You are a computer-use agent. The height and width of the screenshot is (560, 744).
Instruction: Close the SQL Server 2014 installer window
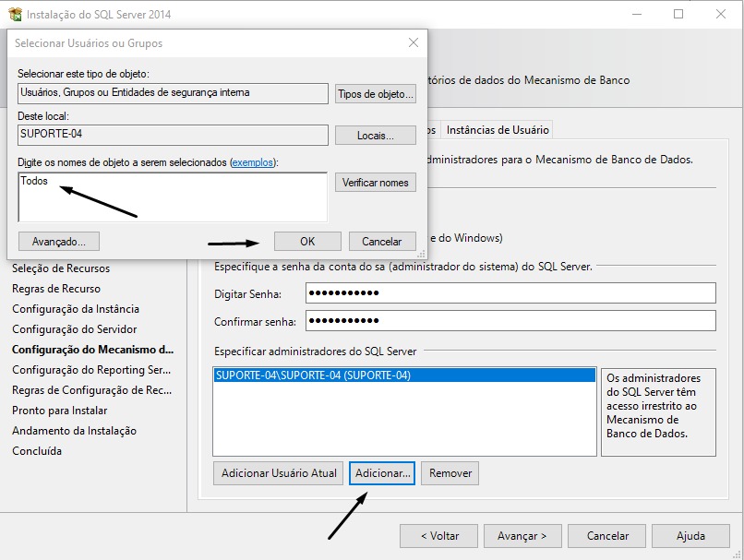click(x=721, y=14)
